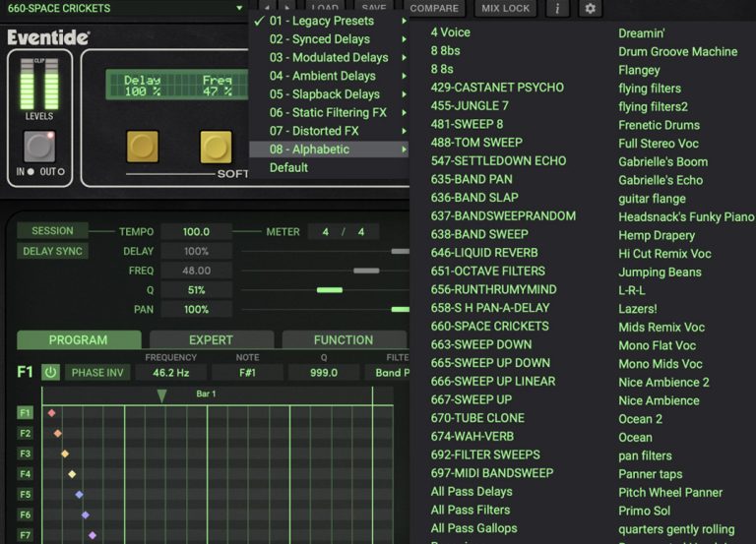Click the info 'i' icon in the top bar
756x544 pixels.
[x=557, y=9]
